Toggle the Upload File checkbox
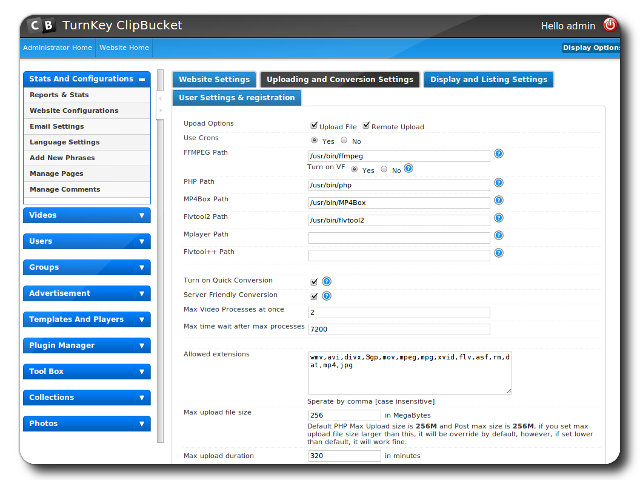The width and height of the screenshot is (640, 480). [x=315, y=126]
